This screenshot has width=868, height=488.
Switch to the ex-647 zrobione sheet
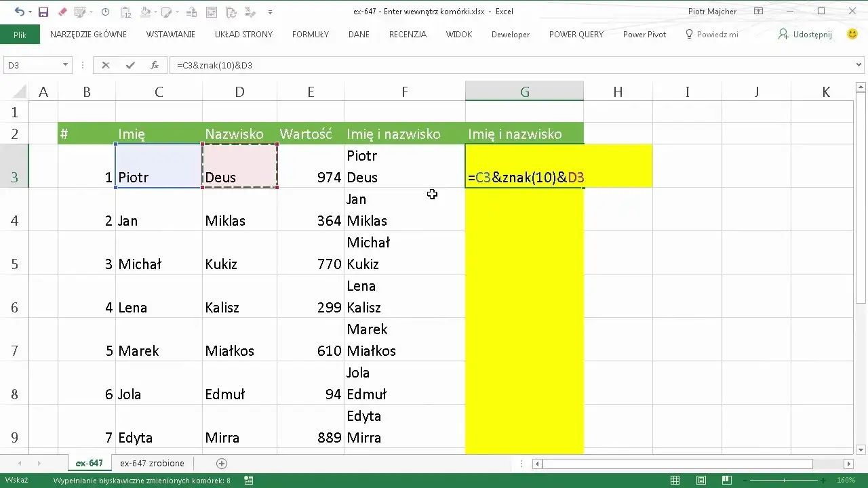point(152,464)
